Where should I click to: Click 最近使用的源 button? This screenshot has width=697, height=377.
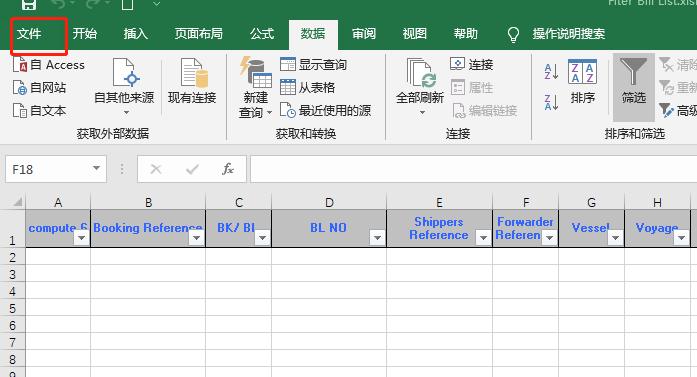326,110
